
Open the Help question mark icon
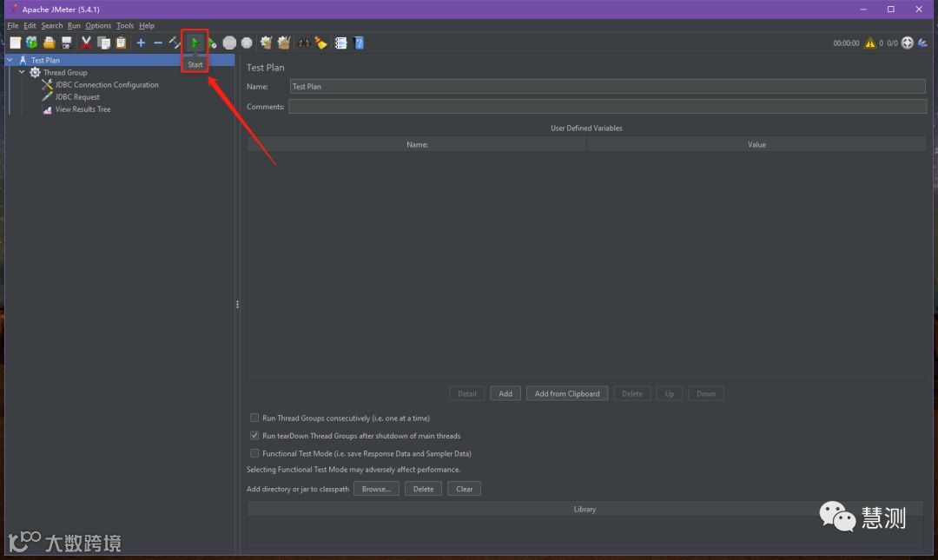pos(359,43)
